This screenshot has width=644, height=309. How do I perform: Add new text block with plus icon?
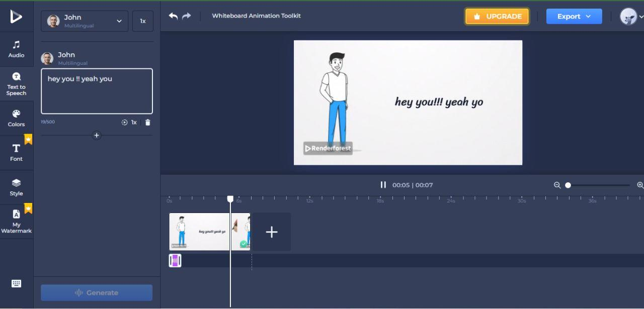97,135
